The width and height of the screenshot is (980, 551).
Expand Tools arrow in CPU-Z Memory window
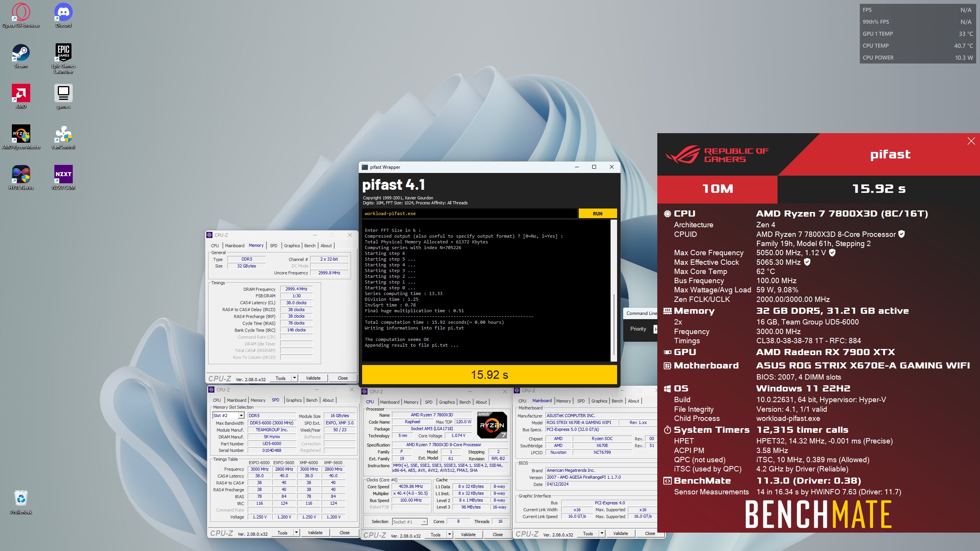(294, 378)
